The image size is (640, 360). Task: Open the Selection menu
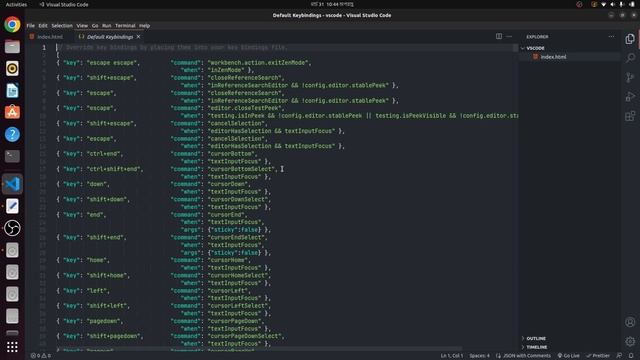(62, 25)
